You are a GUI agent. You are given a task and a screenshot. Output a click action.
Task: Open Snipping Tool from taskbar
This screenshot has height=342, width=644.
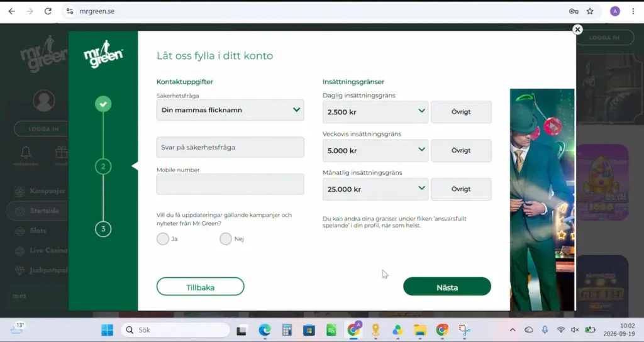pos(464,330)
